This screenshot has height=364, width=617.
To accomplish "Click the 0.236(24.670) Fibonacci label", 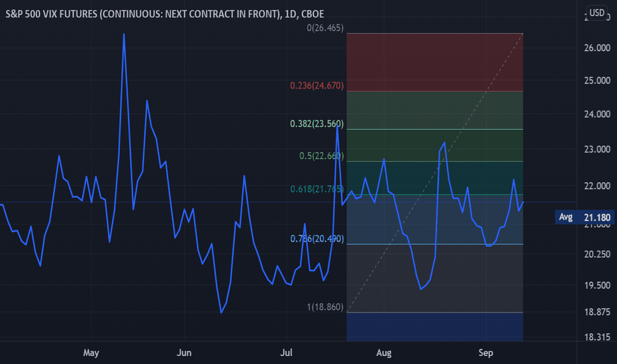I will tap(316, 86).
